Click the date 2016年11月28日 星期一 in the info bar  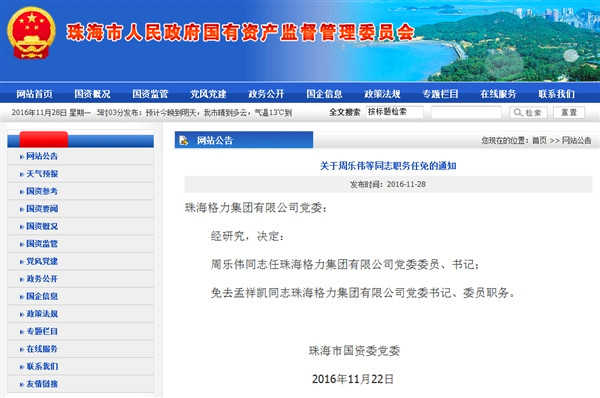pyautogui.click(x=51, y=113)
